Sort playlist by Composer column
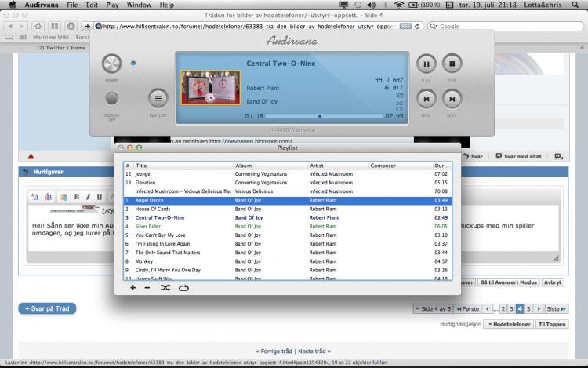Screen dimensions: 588x368 (400, 166)
